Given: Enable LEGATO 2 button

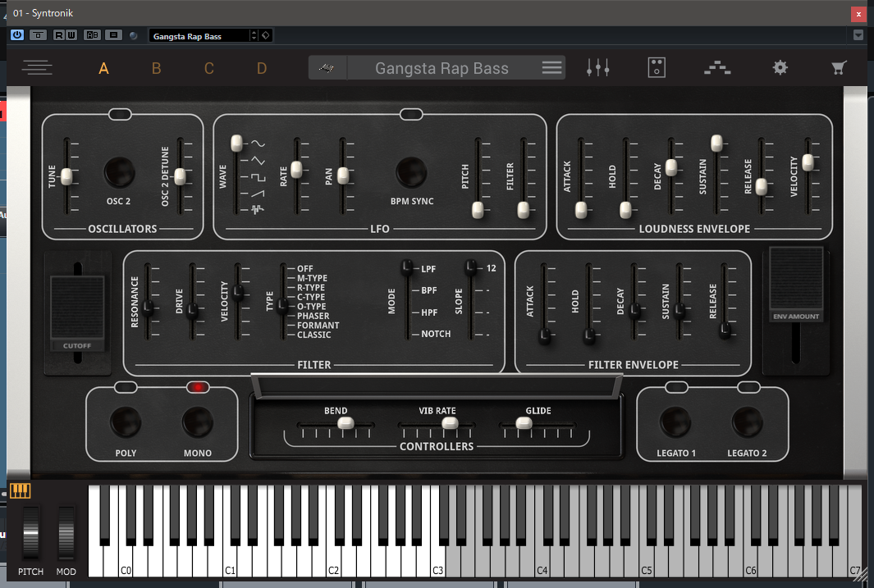Looking at the screenshot, I should [x=747, y=422].
